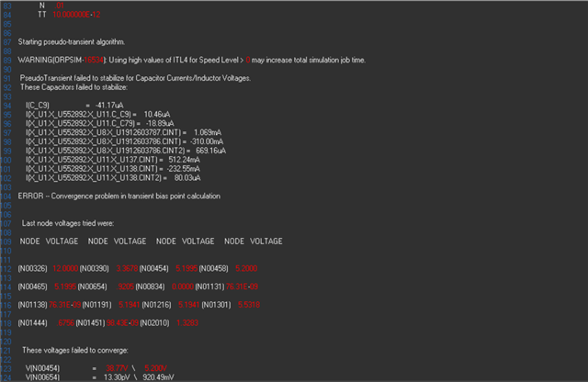This screenshot has height=382, width=588.
Task: Click line number 104 in gutter
Action: (6, 197)
